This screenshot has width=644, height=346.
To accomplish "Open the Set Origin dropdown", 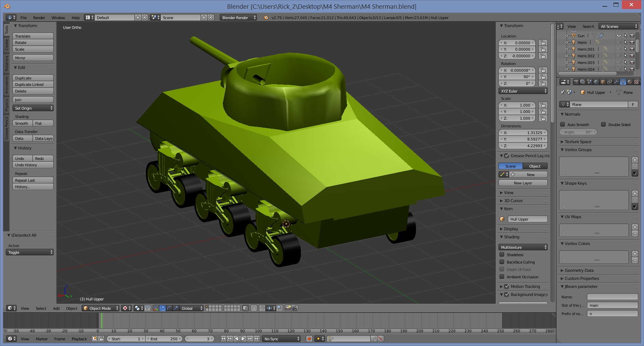I will [33, 108].
